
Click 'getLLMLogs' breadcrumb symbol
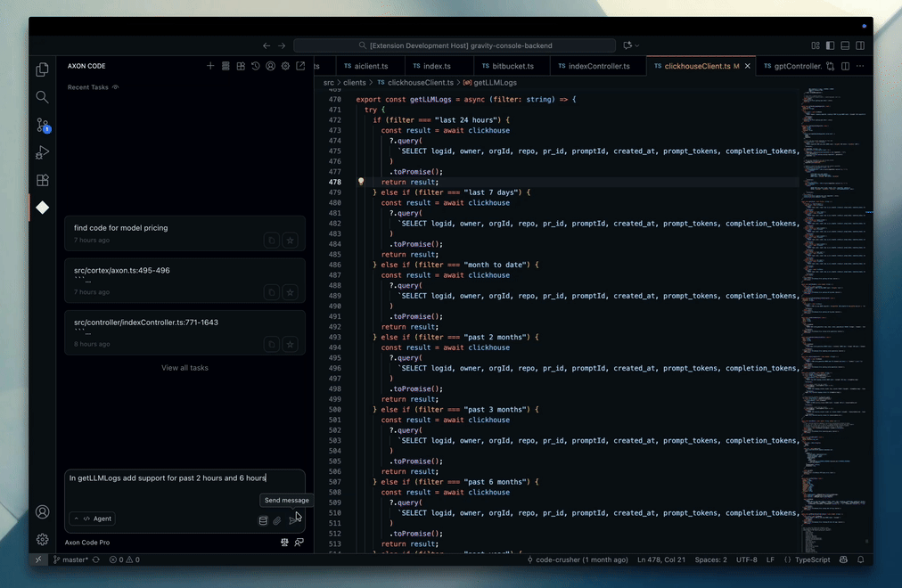[x=495, y=83]
